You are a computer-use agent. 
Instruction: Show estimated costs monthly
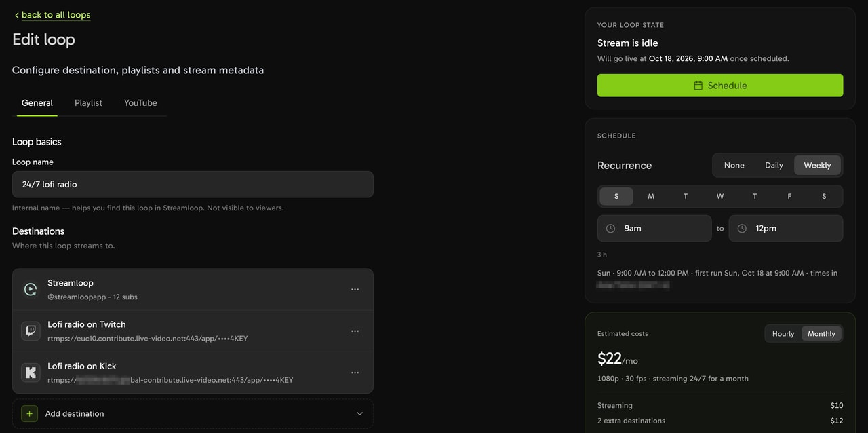[821, 334]
